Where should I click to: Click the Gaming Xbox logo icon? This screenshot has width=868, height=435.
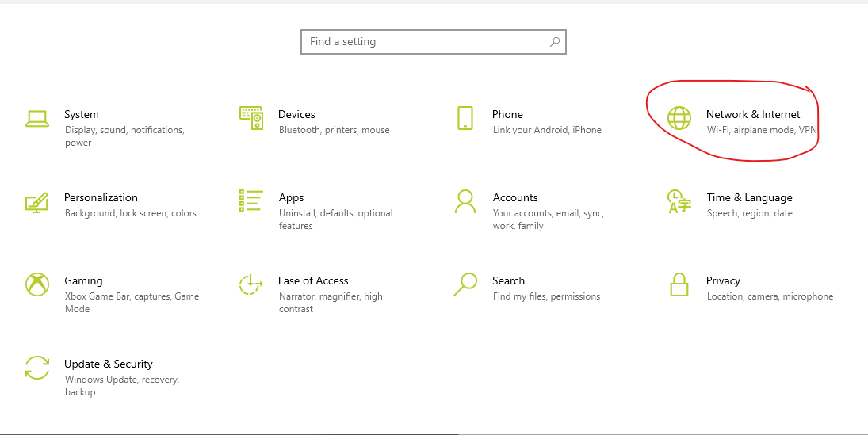click(37, 284)
